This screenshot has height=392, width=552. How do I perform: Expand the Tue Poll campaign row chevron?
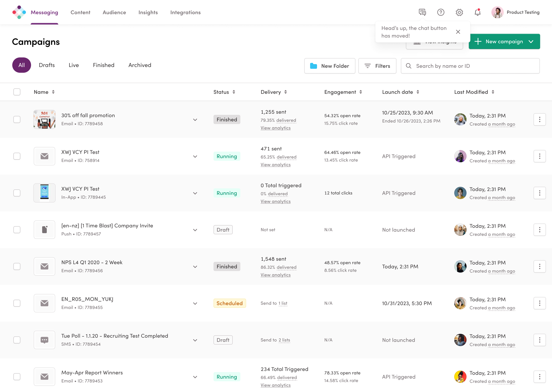[195, 340]
